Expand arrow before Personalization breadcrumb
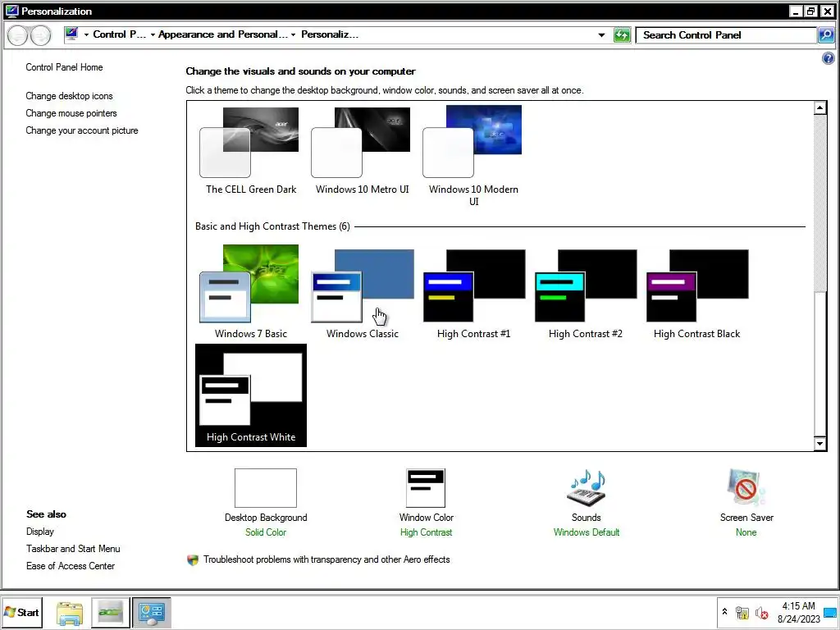Image resolution: width=840 pixels, height=630 pixels. (x=293, y=34)
